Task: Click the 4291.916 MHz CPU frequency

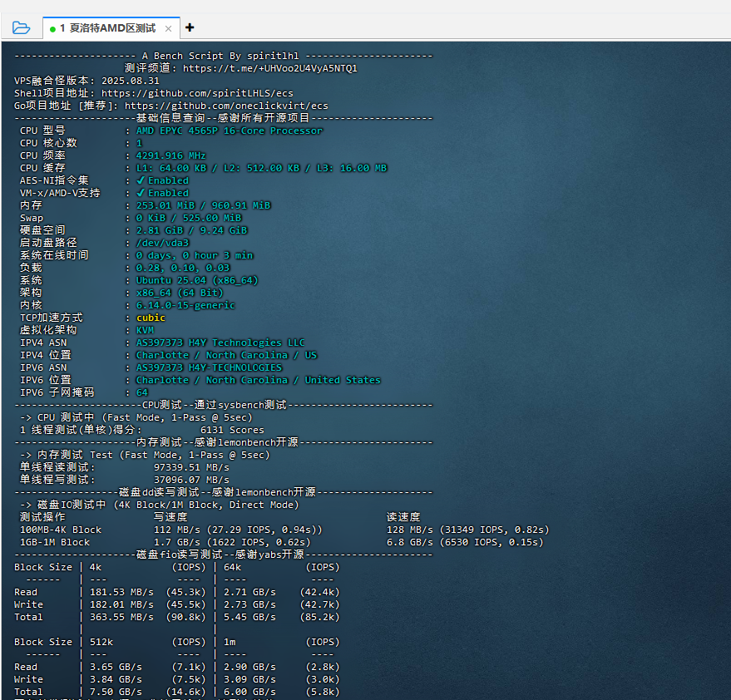Action: pos(170,155)
